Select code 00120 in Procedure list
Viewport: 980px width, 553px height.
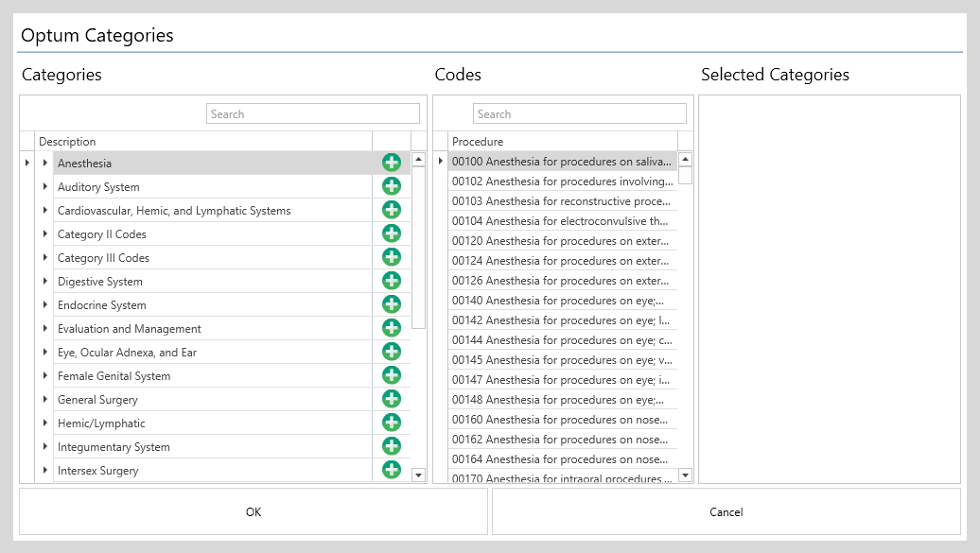[x=563, y=240]
